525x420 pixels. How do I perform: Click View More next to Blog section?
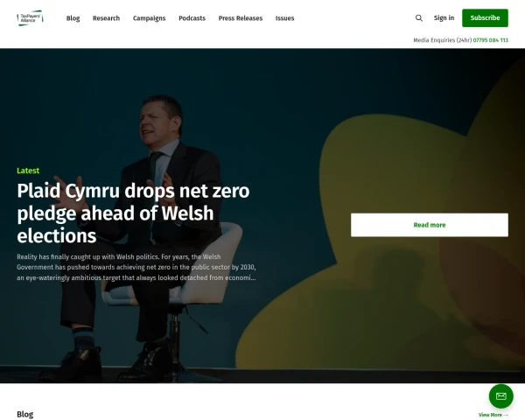[x=493, y=415]
